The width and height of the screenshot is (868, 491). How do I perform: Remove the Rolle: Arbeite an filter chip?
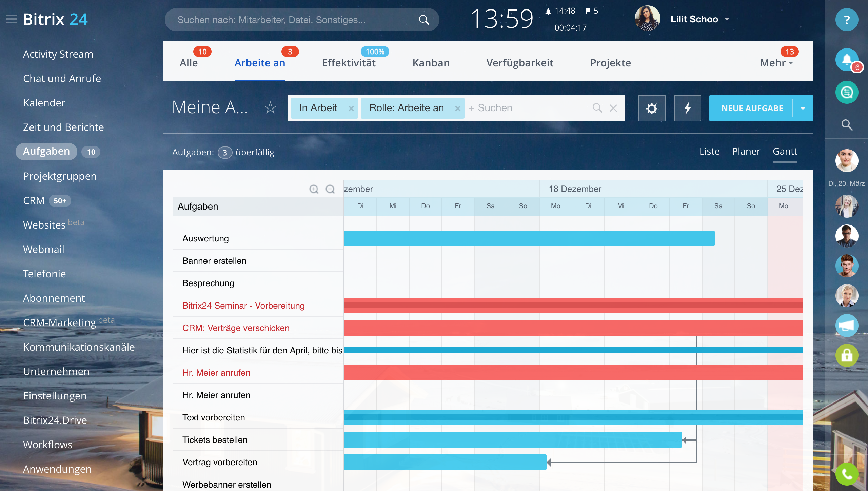pyautogui.click(x=457, y=109)
